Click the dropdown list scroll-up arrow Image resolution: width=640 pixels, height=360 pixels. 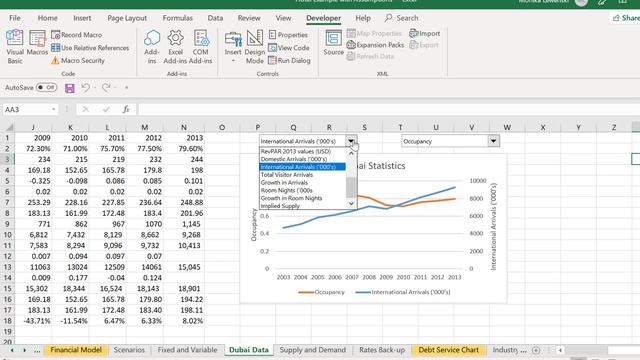click(351, 153)
